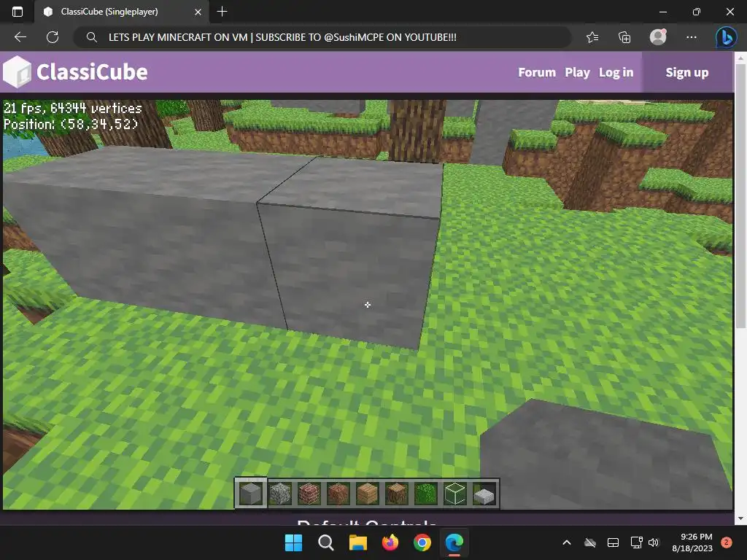Click the scrollbar up arrow

[x=740, y=58]
